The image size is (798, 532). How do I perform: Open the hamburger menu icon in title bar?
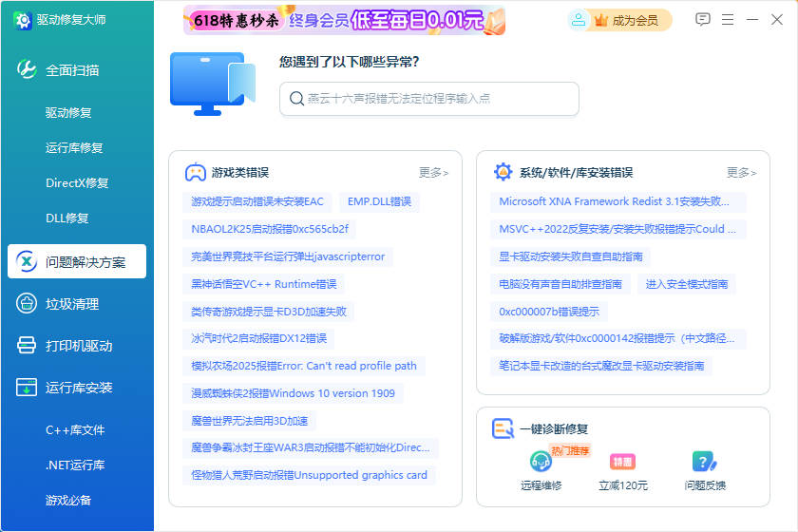point(728,20)
